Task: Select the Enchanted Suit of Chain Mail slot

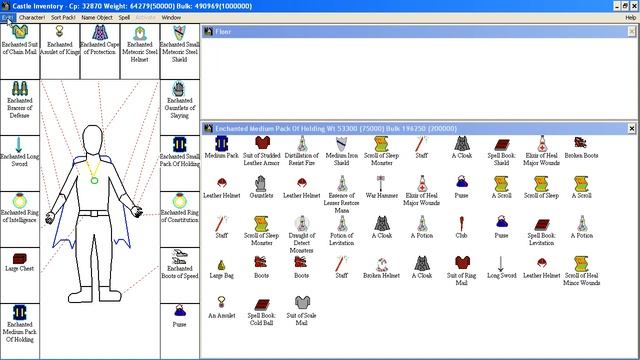Action: pos(20,51)
